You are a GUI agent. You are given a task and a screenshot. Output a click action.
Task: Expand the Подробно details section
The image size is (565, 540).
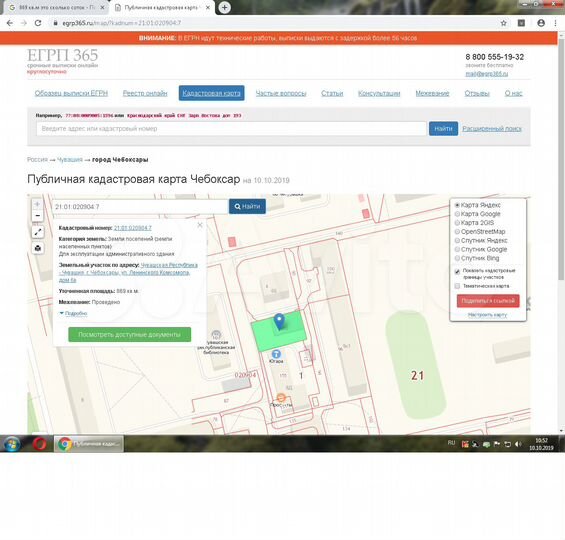coord(74,313)
